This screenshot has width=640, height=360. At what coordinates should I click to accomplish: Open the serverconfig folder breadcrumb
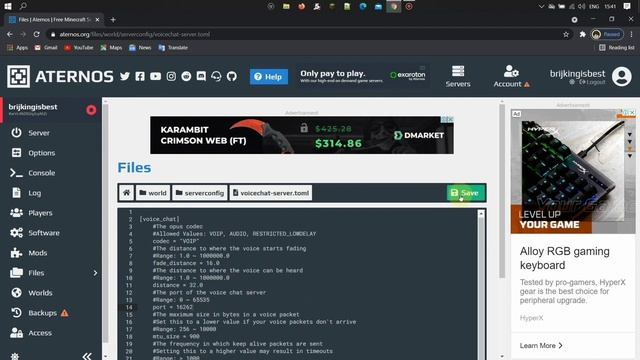(200, 193)
